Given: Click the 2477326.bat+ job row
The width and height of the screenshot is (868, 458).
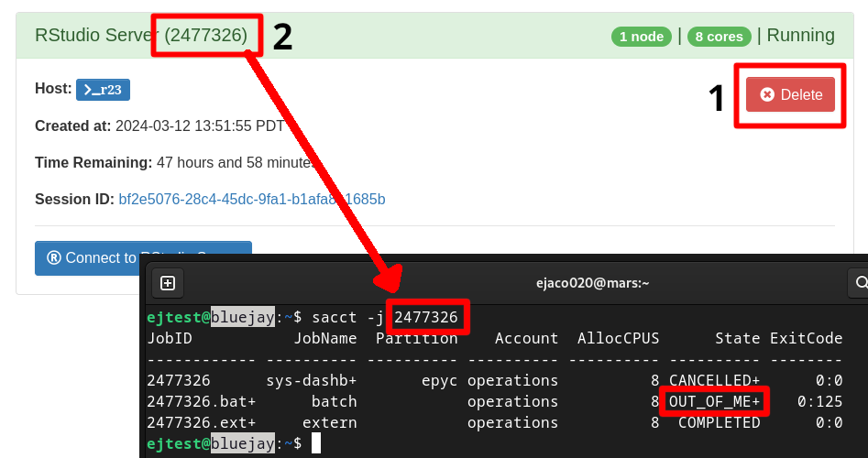Looking at the screenshot, I should point(201,401).
